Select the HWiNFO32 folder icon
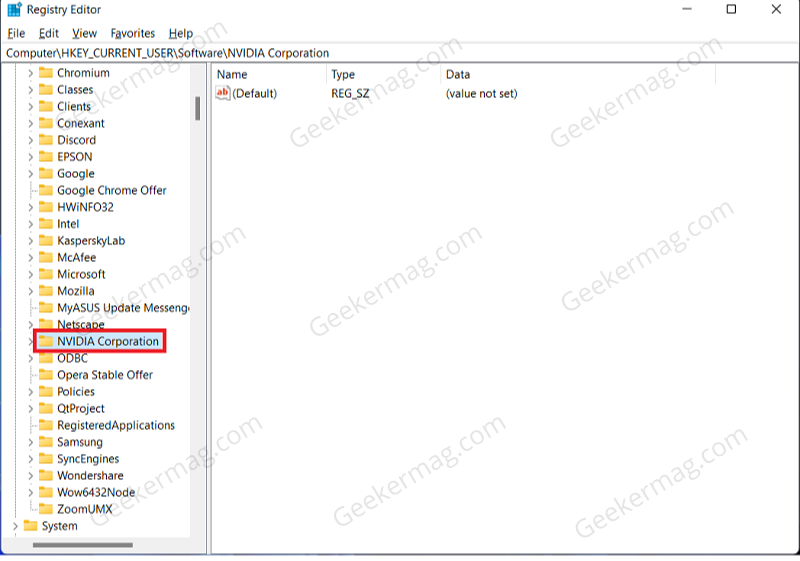Viewport: 800px width, 561px height. pos(46,207)
